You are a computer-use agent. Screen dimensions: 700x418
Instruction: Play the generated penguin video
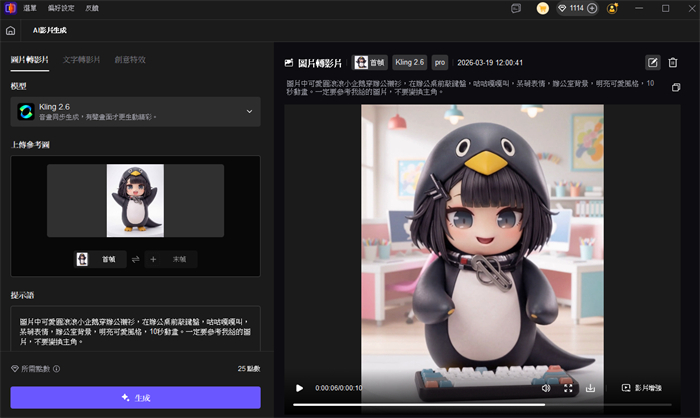point(300,388)
